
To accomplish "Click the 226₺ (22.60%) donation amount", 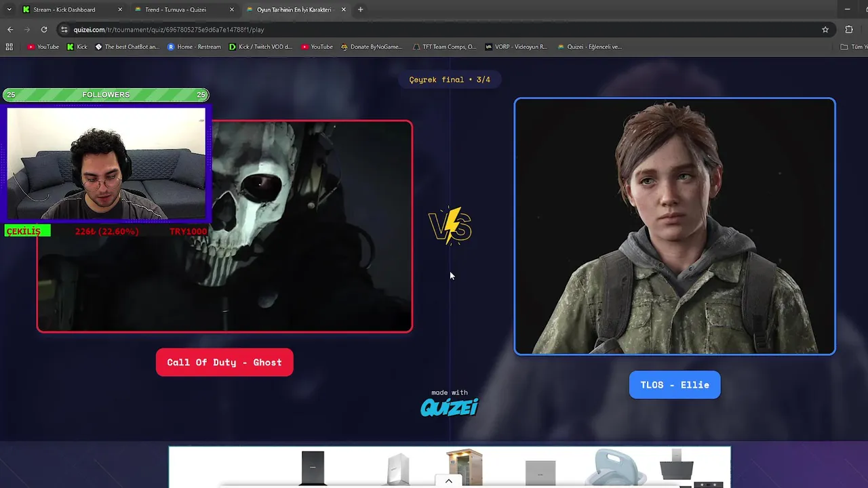I will [106, 231].
